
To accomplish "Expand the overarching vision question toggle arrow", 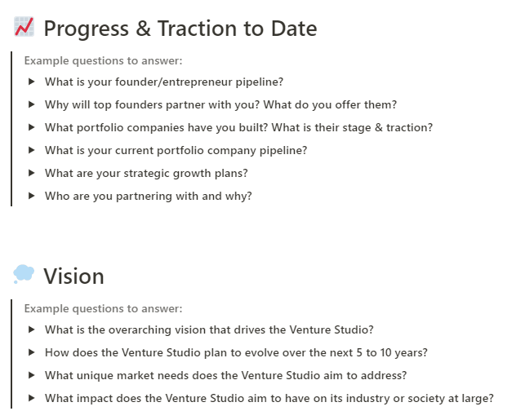I will 32,329.
